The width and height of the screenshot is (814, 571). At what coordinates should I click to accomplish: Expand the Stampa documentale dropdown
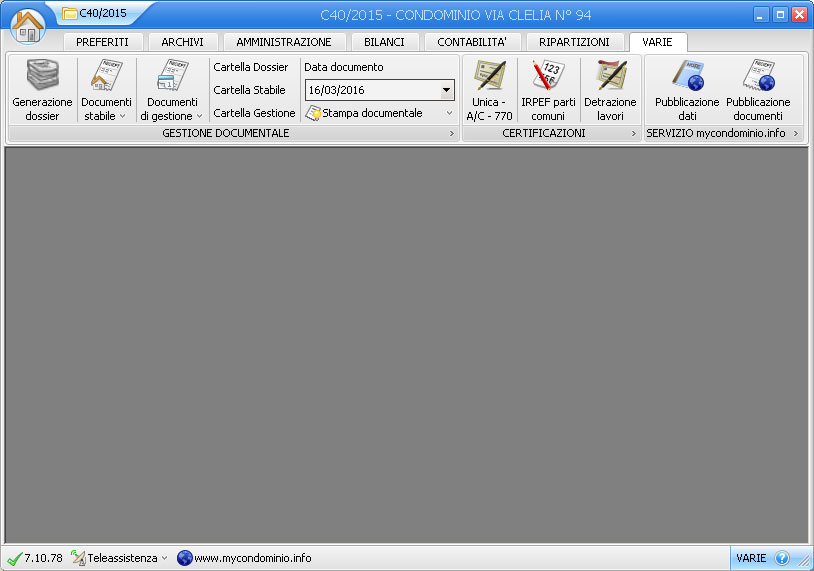click(449, 114)
